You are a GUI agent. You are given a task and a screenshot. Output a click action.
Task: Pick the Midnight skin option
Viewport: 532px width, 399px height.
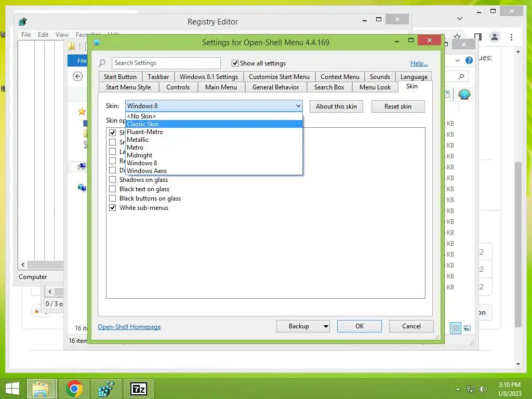pos(214,155)
